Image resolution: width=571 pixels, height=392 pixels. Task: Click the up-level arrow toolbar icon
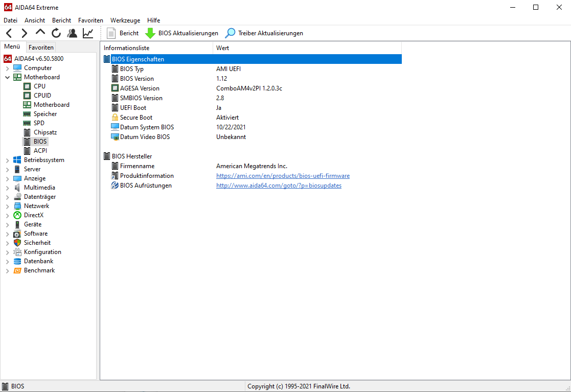40,32
